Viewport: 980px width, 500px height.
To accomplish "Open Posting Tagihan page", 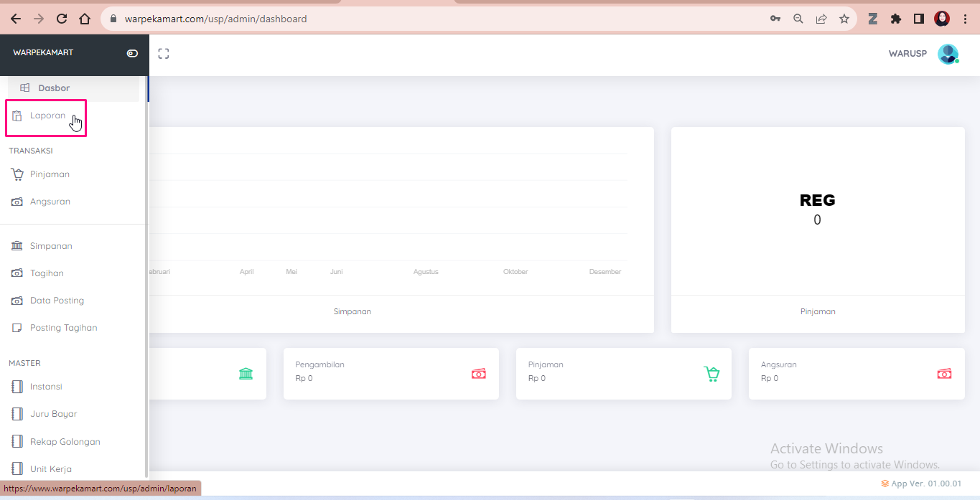I will (x=63, y=328).
